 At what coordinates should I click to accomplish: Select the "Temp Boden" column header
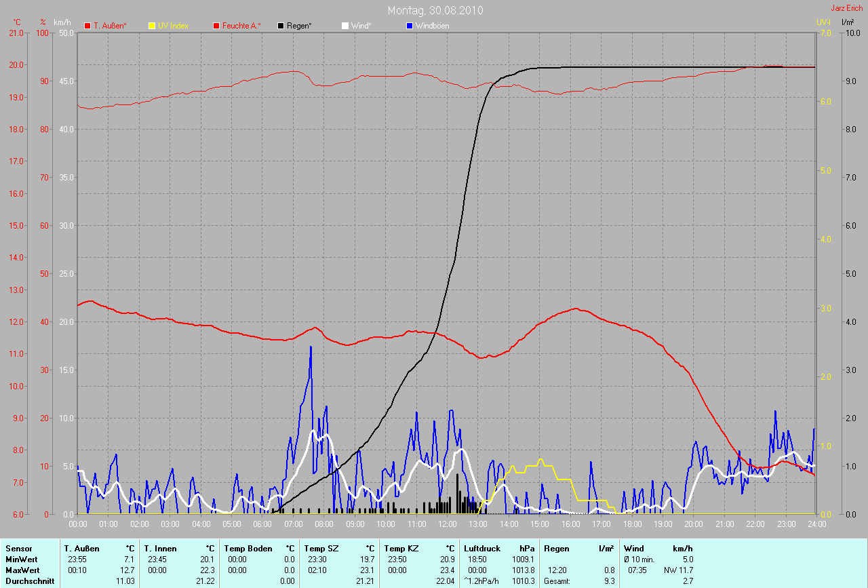(x=248, y=549)
